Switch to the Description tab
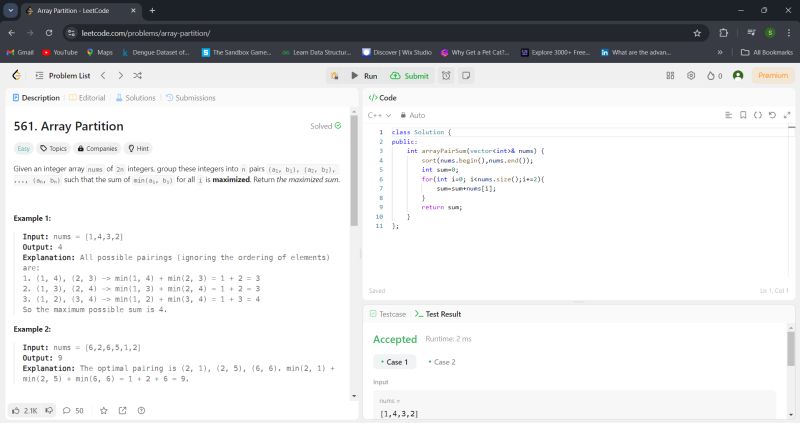The image size is (800, 423). point(36,98)
